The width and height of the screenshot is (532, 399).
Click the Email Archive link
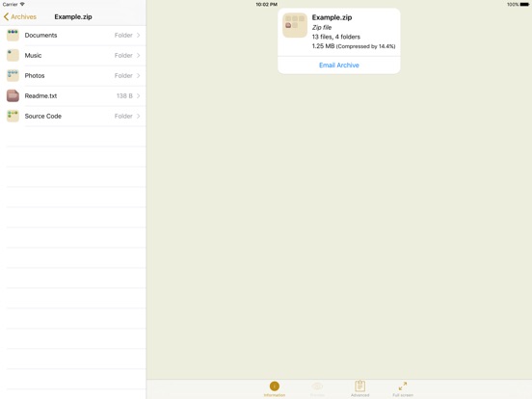339,66
